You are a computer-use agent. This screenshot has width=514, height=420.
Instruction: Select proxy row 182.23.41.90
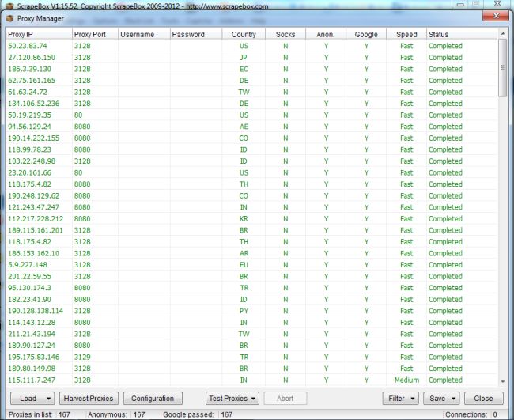251,299
